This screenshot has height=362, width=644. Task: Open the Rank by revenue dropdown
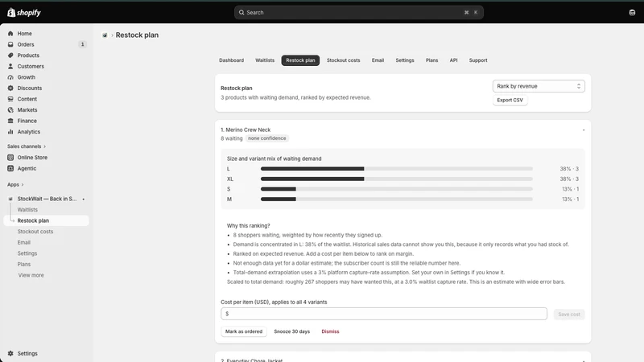[x=539, y=86]
